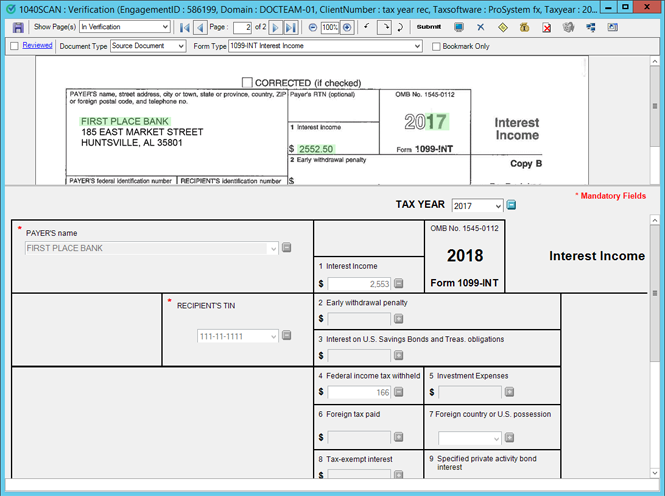Click the blue hierarchy tree toolbar icon
This screenshot has width=665, height=496.
pos(590,28)
